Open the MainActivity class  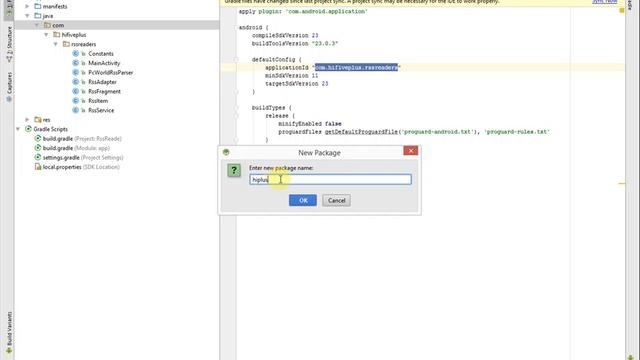click(x=104, y=63)
